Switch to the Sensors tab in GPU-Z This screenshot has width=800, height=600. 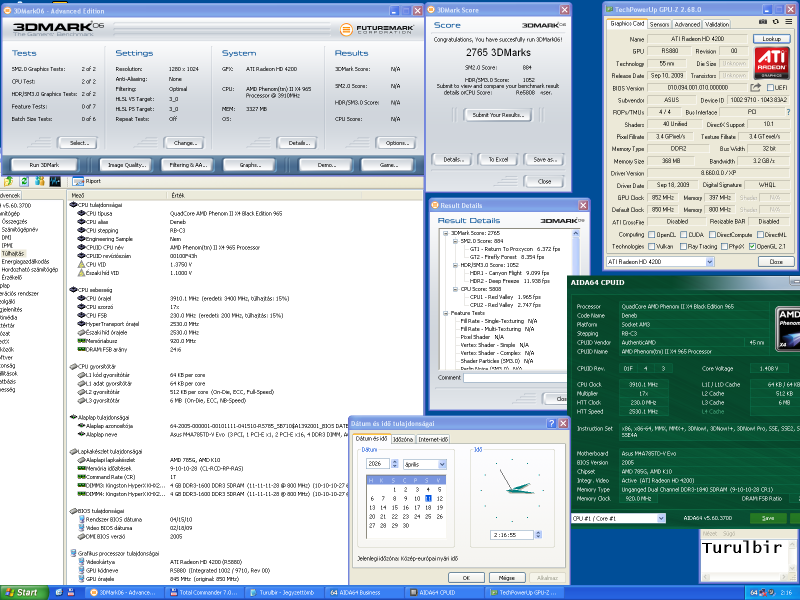coord(660,23)
